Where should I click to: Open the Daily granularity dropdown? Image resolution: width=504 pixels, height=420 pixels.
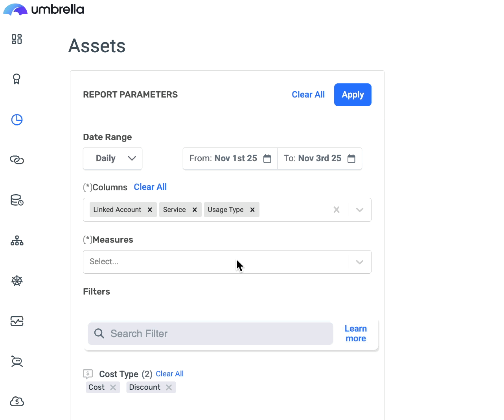pos(112,158)
